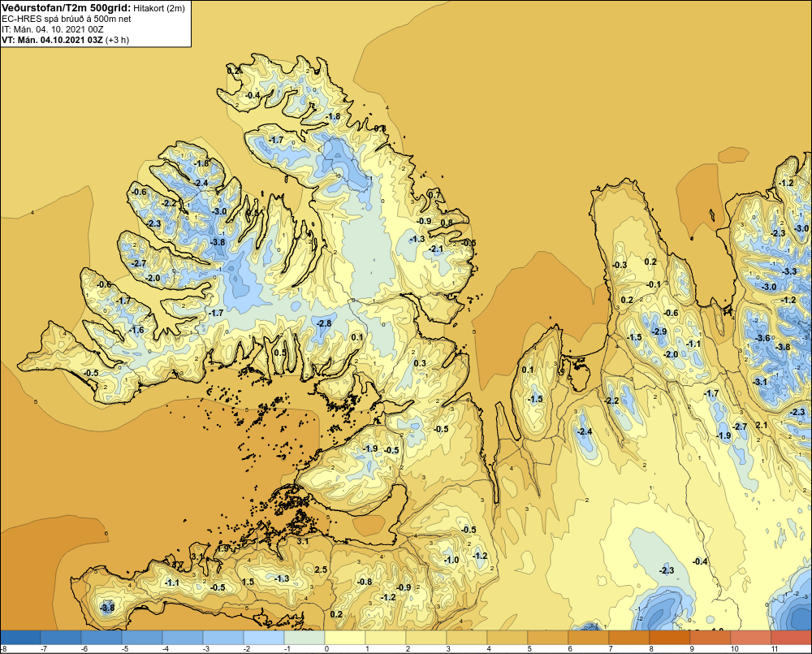Click the '-0.8' temperature value
The height and width of the screenshot is (654, 812).
click(365, 582)
